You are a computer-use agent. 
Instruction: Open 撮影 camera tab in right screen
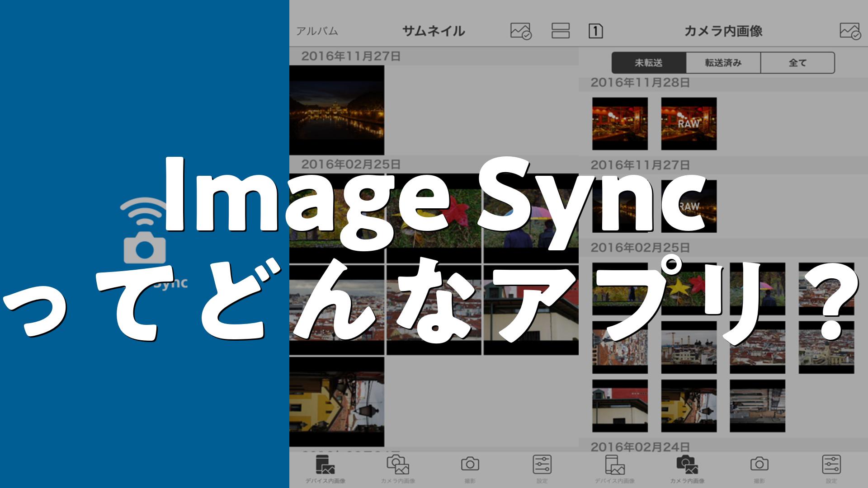click(759, 469)
